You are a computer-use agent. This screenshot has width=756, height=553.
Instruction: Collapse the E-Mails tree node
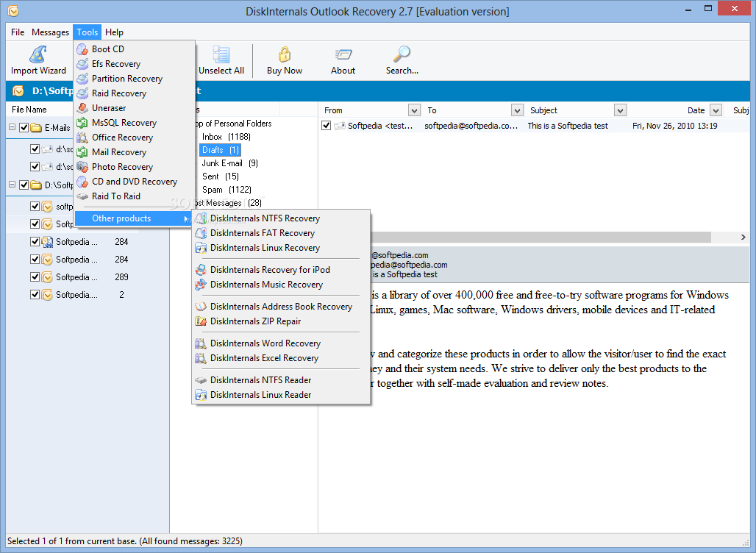point(12,128)
